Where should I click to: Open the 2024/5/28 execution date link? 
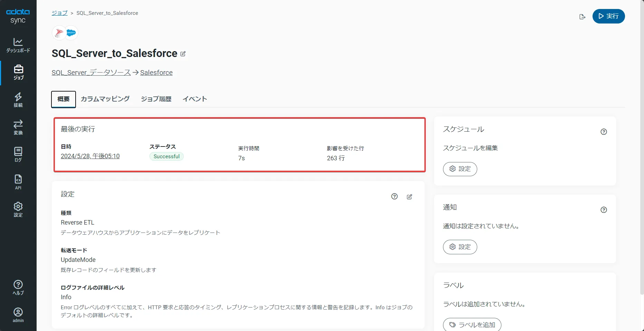click(90, 156)
